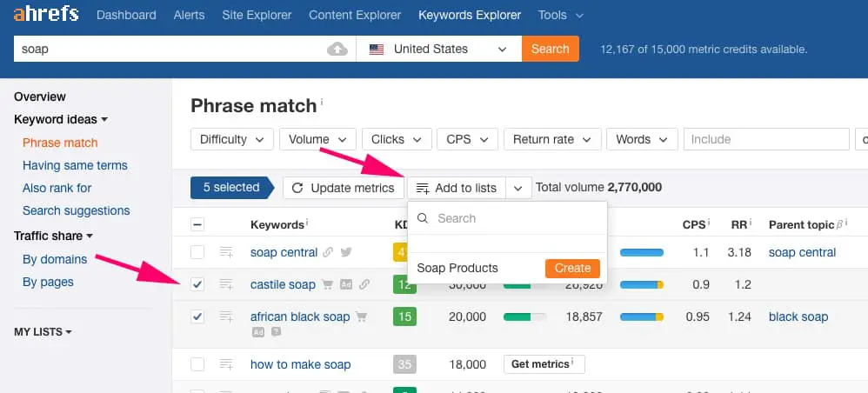Click info icon on Get metrics button

pos(572,362)
